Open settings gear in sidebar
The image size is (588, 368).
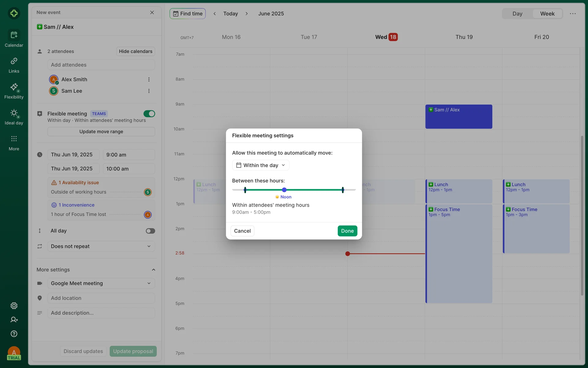coord(14,306)
